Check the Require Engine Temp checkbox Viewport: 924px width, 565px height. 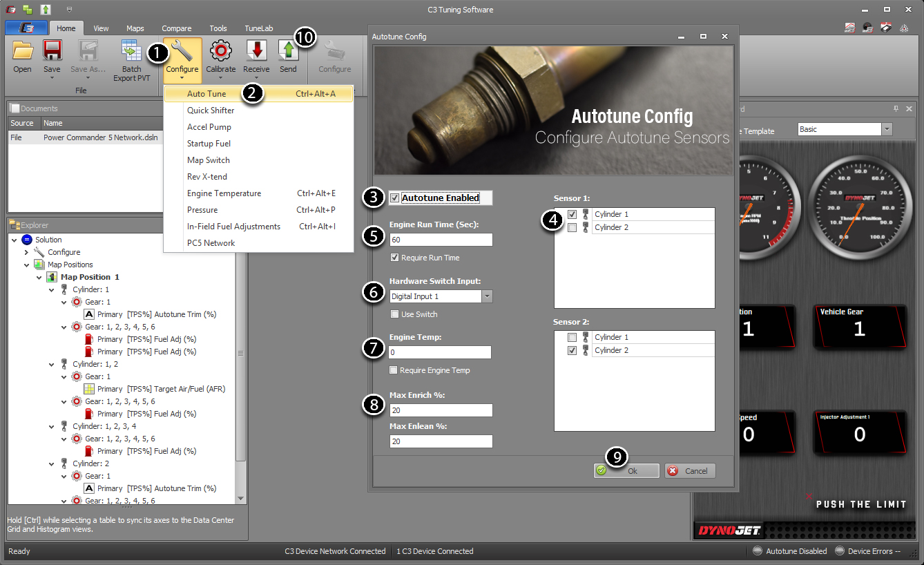point(394,370)
